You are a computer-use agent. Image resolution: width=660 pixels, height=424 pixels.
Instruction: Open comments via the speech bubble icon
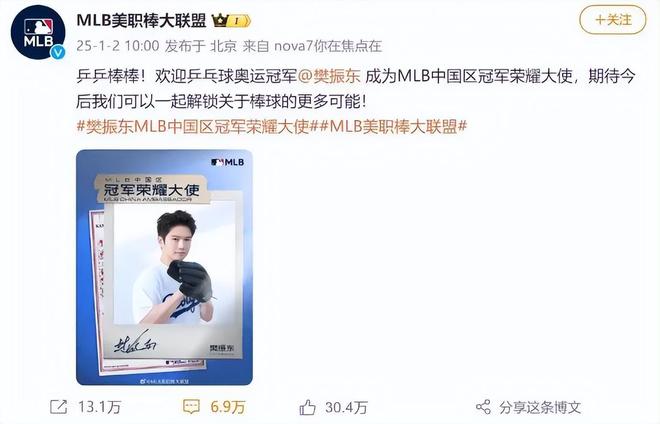[191, 407]
